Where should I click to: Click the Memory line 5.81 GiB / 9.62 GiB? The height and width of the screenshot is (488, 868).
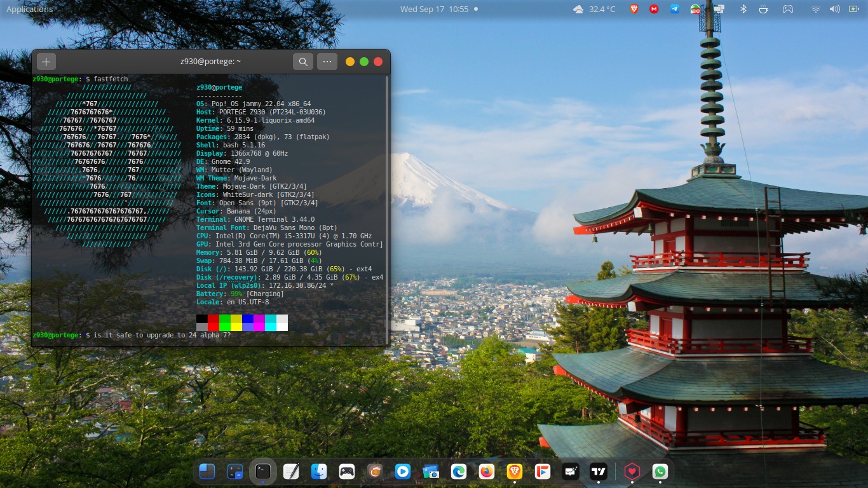click(258, 252)
